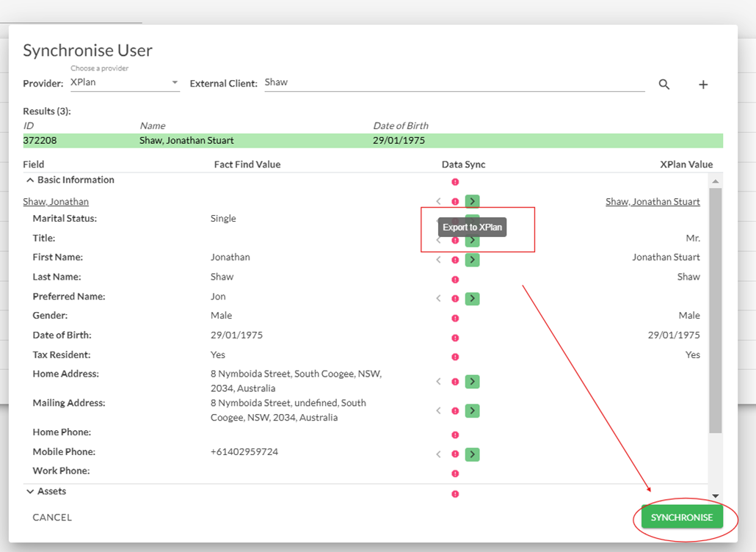Collapse the Basic Information section
Image resolution: width=756 pixels, height=552 pixels.
tap(30, 180)
